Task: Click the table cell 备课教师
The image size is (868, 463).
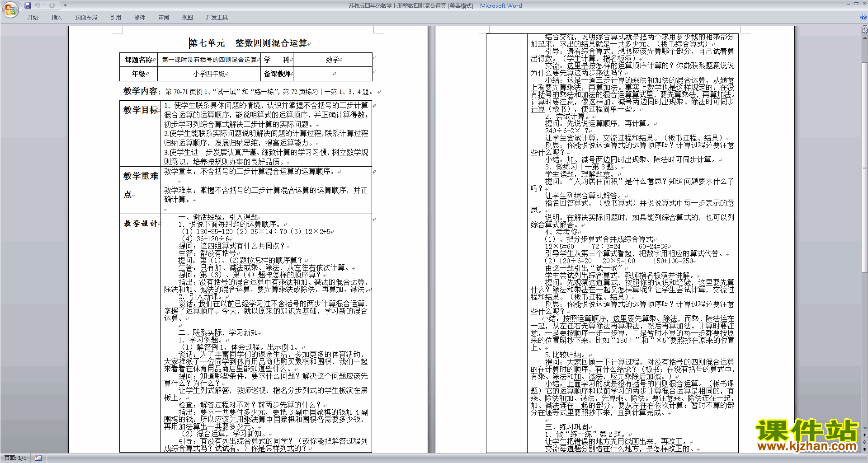Action: pyautogui.click(x=277, y=74)
